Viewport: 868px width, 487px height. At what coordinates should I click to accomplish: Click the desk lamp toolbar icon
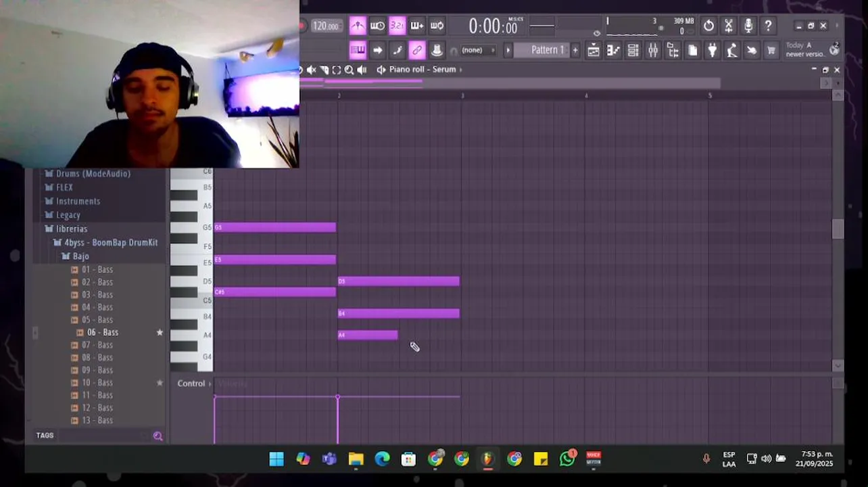point(731,50)
